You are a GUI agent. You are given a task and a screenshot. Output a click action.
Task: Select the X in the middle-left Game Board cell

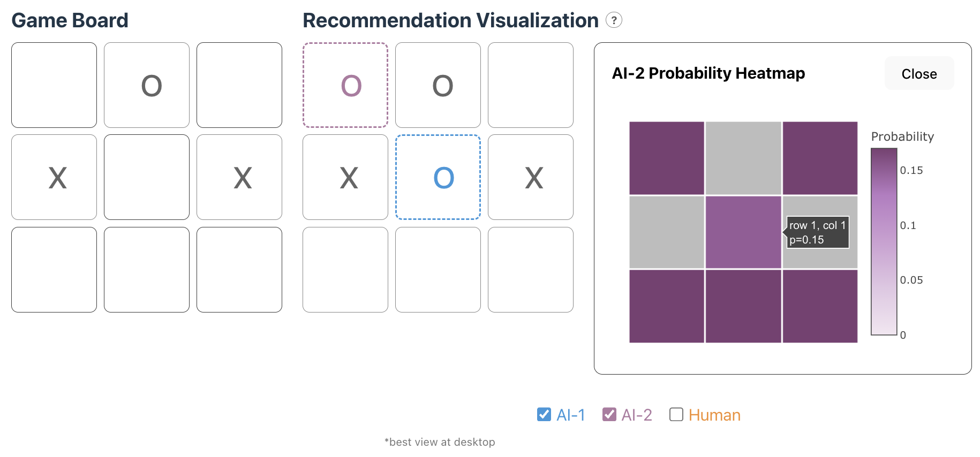[x=54, y=177]
